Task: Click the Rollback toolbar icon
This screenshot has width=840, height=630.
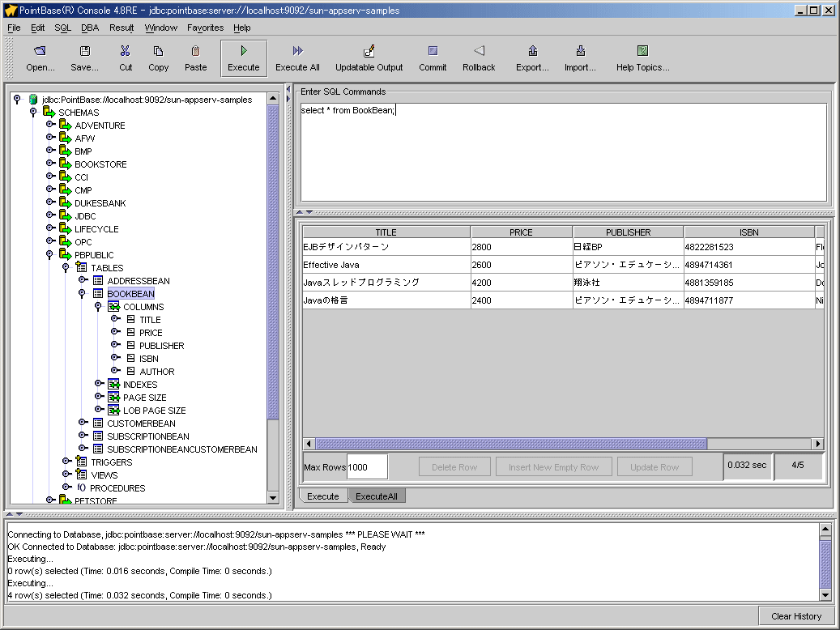Action: [479, 51]
